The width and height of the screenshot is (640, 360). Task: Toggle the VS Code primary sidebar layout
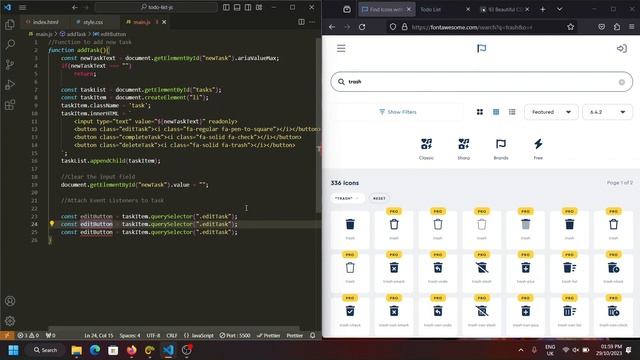226,7
